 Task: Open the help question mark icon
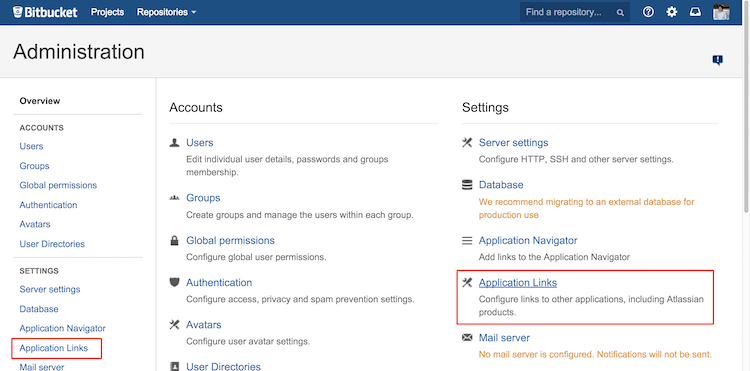648,12
